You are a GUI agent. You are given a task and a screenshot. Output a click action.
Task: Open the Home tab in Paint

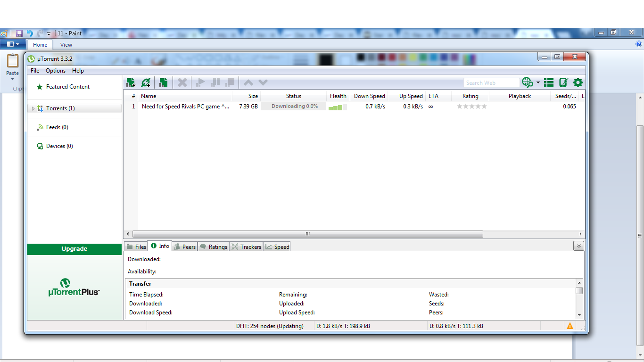[x=40, y=45]
